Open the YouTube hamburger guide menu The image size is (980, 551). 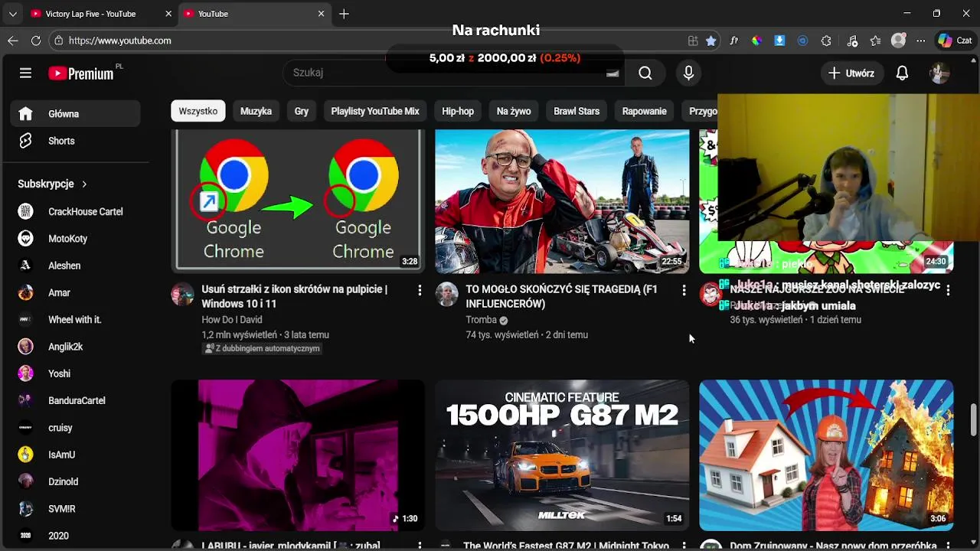pos(25,73)
